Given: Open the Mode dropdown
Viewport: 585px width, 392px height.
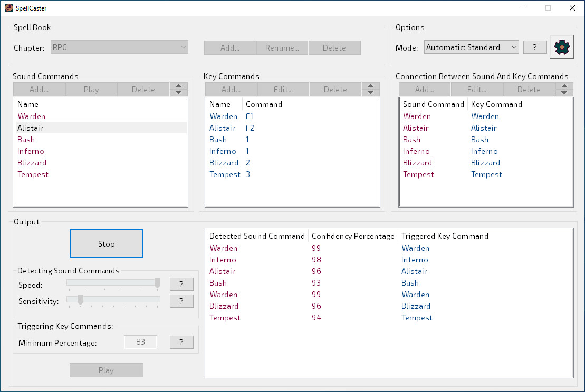Looking at the screenshot, I should (471, 47).
